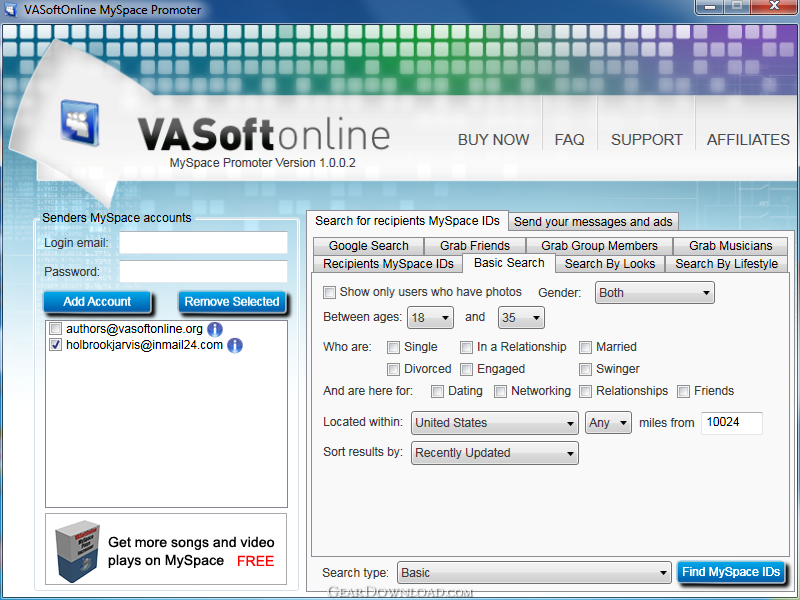Screen dimensions: 800x600
Task: Click the info icon beside authors@vasoftonline.org
Action: tap(215, 330)
